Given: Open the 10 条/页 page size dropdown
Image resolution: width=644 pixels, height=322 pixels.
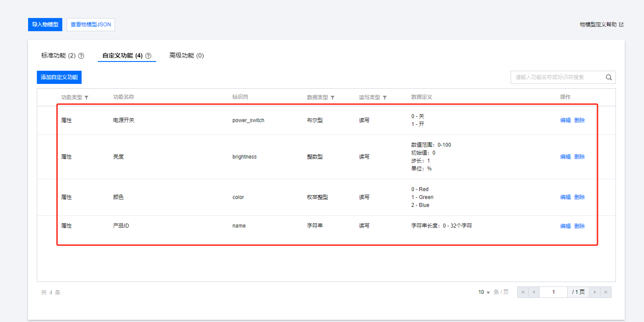Looking at the screenshot, I should pos(484,292).
